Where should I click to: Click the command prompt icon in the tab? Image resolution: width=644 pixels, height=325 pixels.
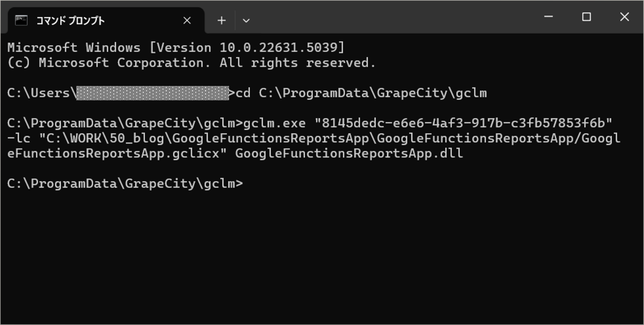pyautogui.click(x=21, y=20)
